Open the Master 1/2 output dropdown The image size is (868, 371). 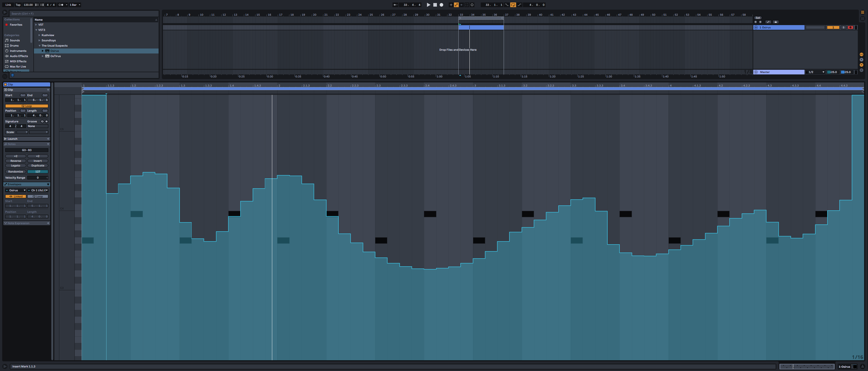815,72
